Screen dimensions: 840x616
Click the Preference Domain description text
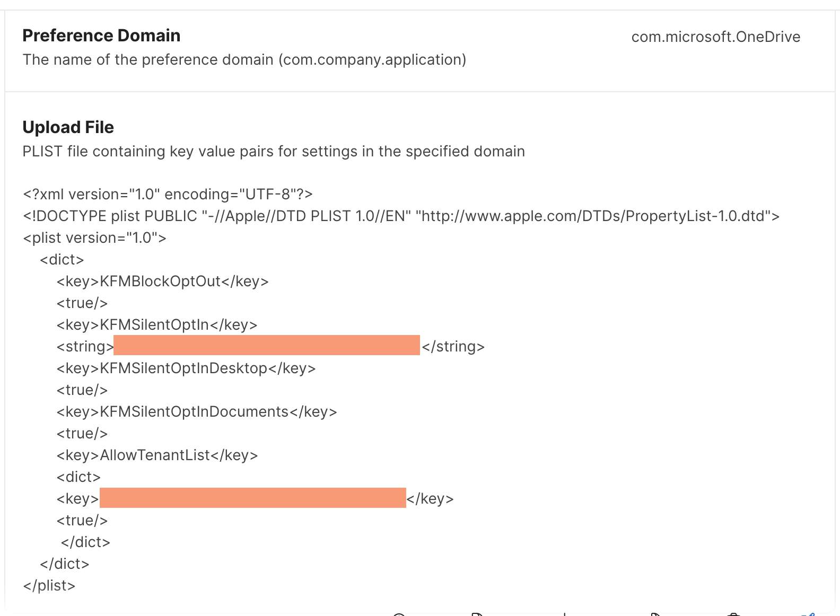(x=244, y=59)
